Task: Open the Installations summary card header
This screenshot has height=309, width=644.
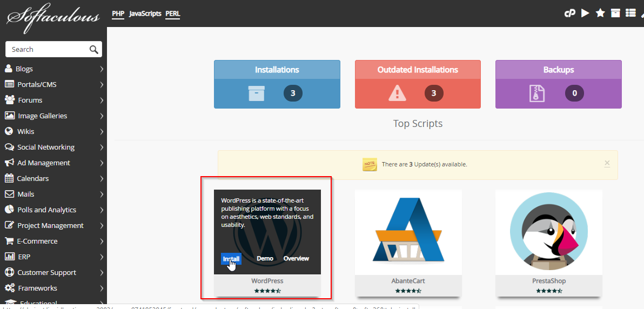Action: [277, 70]
